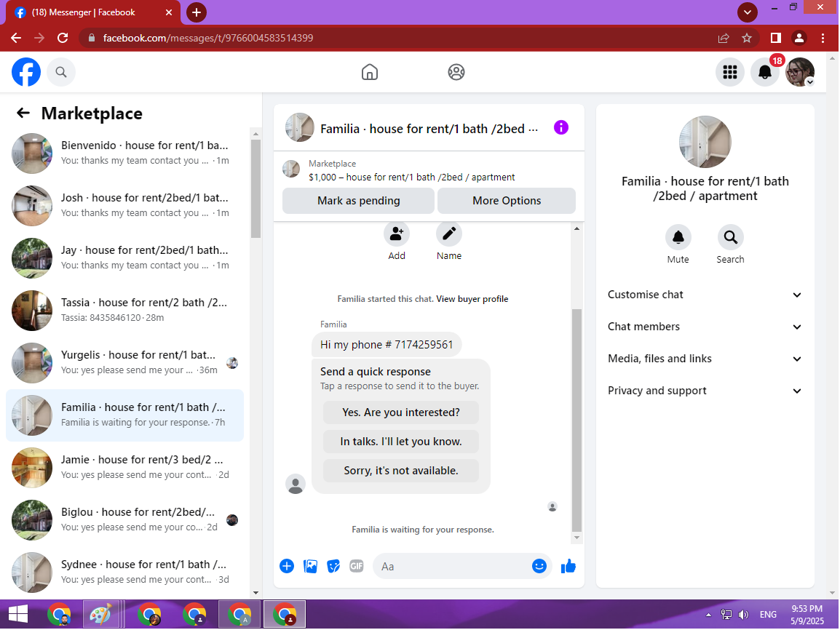The width and height of the screenshot is (840, 630).
Task: Choose a sticker with the sticker icon
Action: coord(333,566)
